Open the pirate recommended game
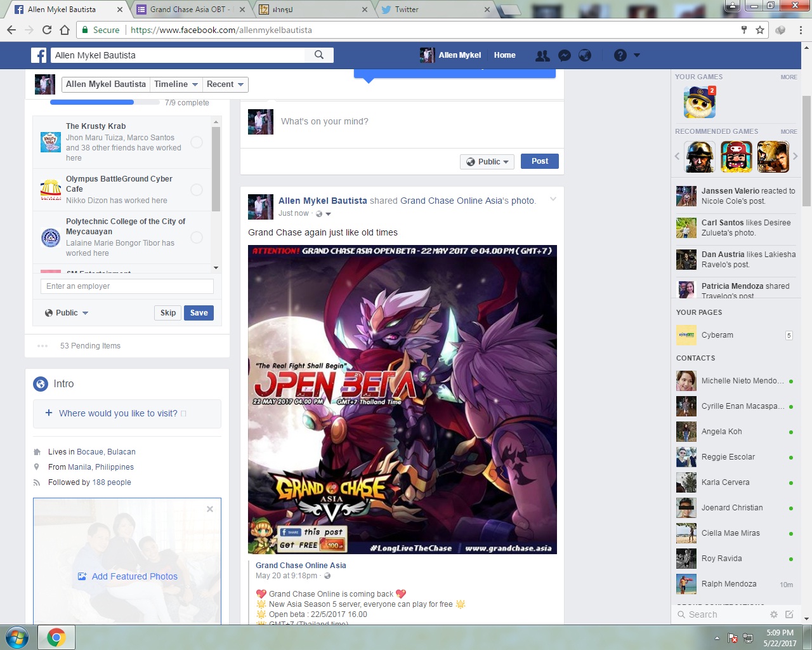Image resolution: width=812 pixels, height=650 pixels. pyautogui.click(x=737, y=157)
